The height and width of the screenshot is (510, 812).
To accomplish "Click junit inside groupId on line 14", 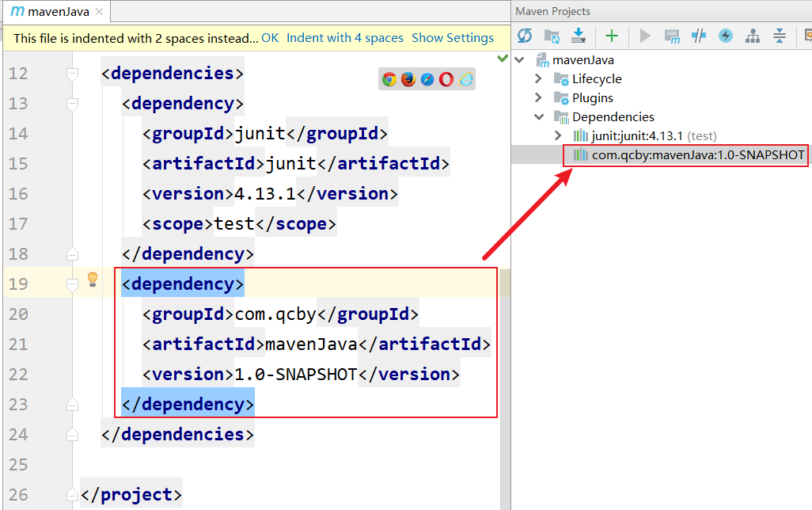I will [x=260, y=134].
